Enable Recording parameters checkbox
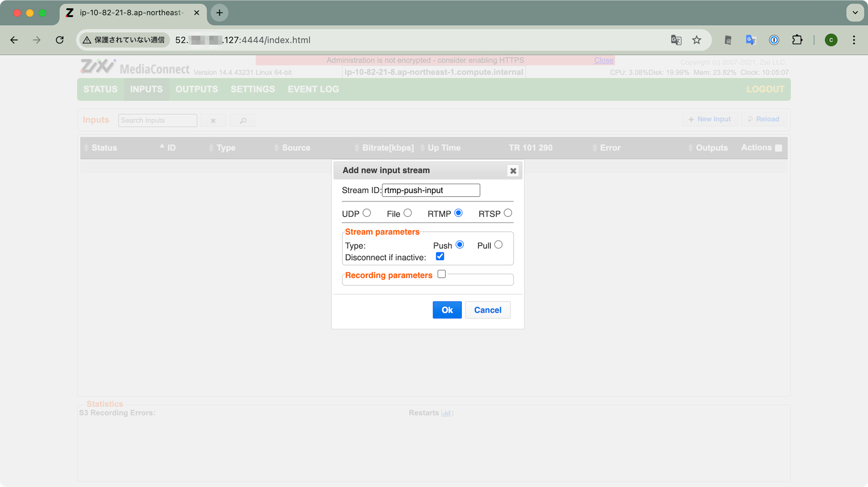Viewport: 868px width, 487px height. [x=441, y=274]
